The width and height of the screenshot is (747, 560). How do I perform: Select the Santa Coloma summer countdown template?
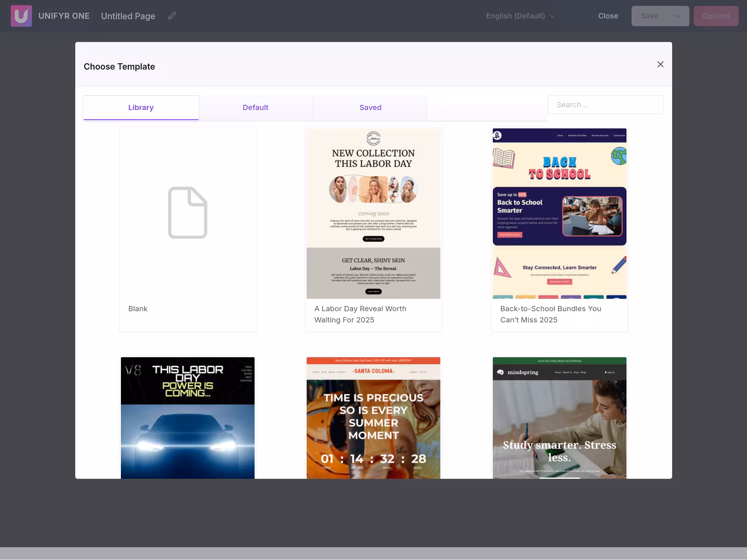click(373, 418)
